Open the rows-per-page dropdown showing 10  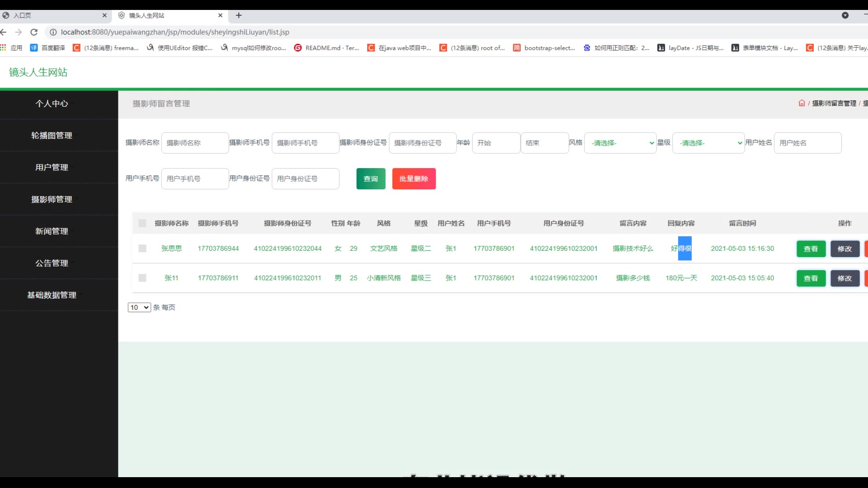[139, 307]
